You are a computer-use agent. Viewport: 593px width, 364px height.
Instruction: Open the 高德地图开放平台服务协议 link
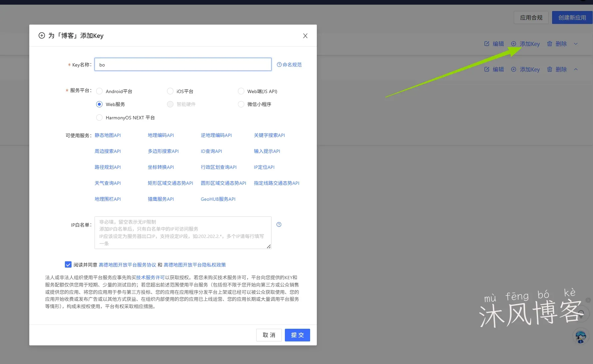point(127,265)
